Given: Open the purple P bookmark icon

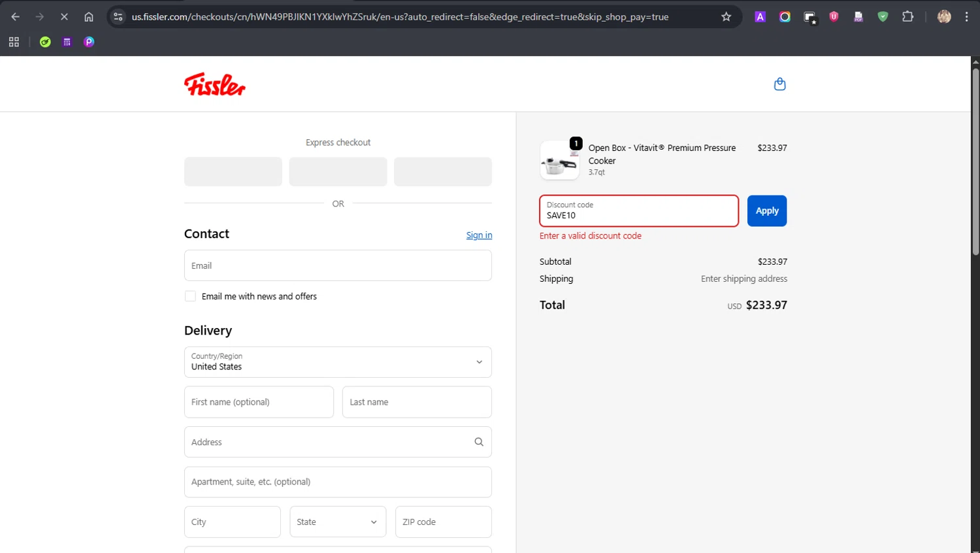Looking at the screenshot, I should [x=89, y=42].
